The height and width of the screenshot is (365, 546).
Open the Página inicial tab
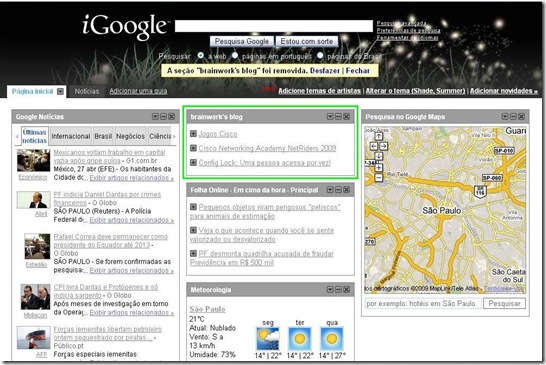coord(32,91)
